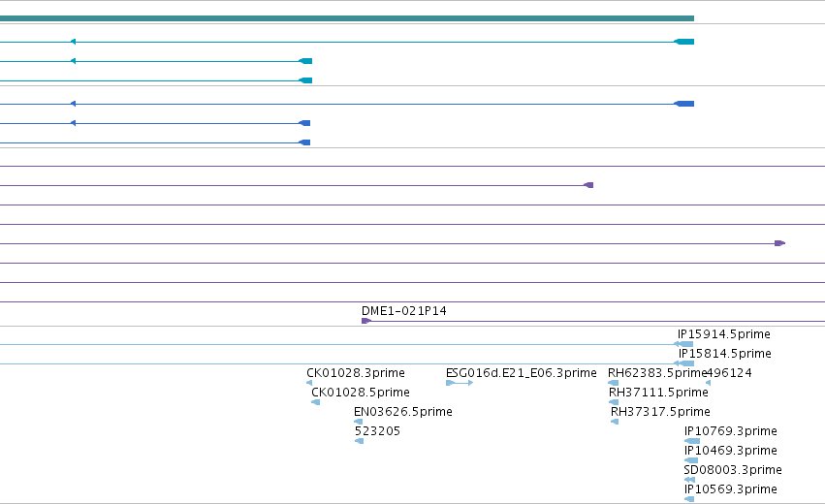Select the IP10469.3prime label
The image size is (825, 504).
731,451
